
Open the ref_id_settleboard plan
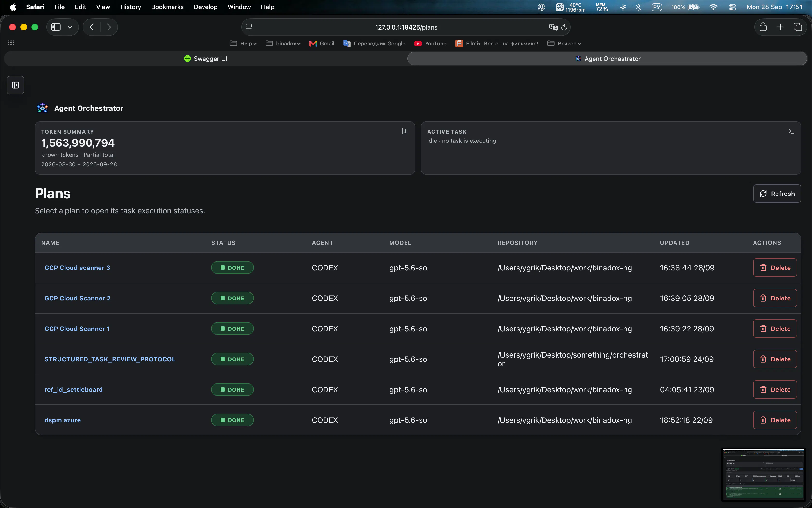tap(73, 389)
